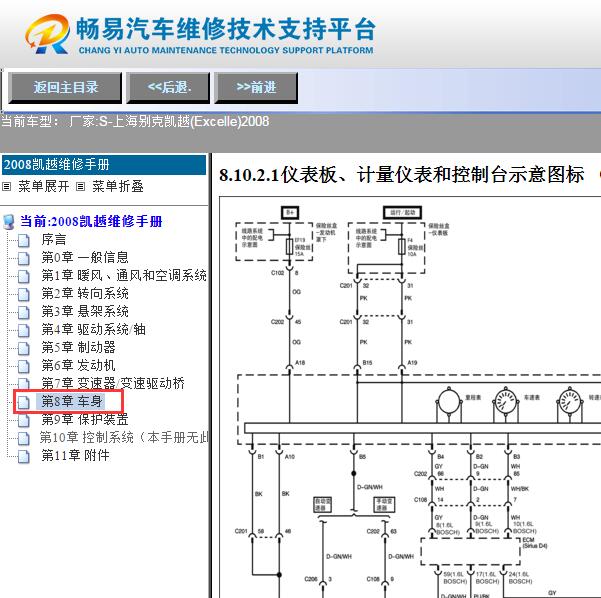Screen dimensions: 601x598
Task: Click the computer icon beside 当前:2008凯越维修手册
Action: point(8,222)
